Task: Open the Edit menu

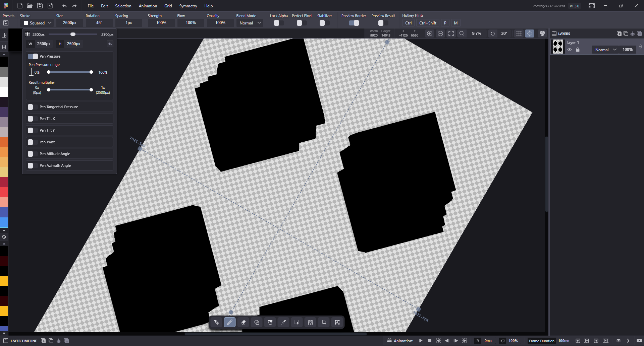Action: (104, 6)
